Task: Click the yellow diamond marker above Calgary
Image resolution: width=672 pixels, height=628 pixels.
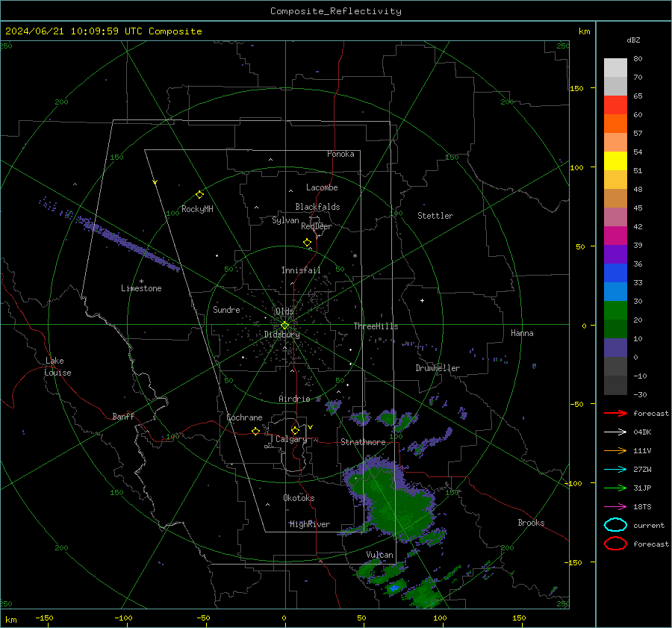Action: click(295, 430)
